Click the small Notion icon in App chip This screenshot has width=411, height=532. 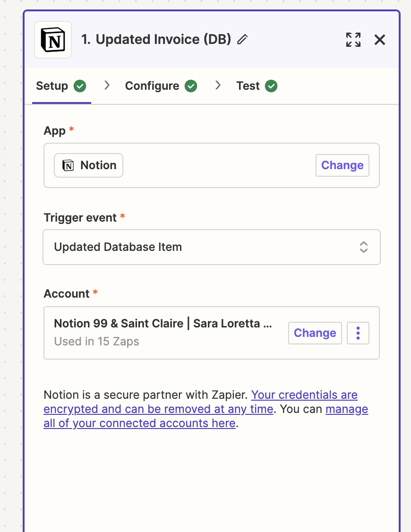[x=68, y=165]
